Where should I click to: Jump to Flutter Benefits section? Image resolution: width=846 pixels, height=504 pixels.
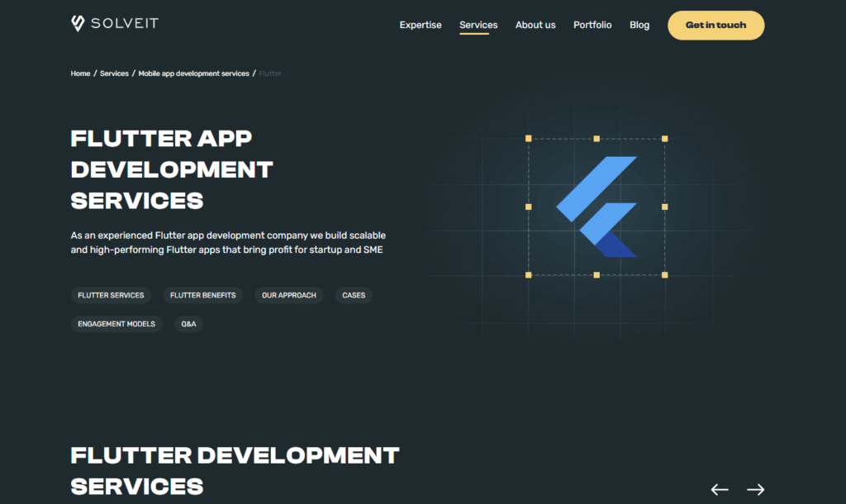pos(203,295)
